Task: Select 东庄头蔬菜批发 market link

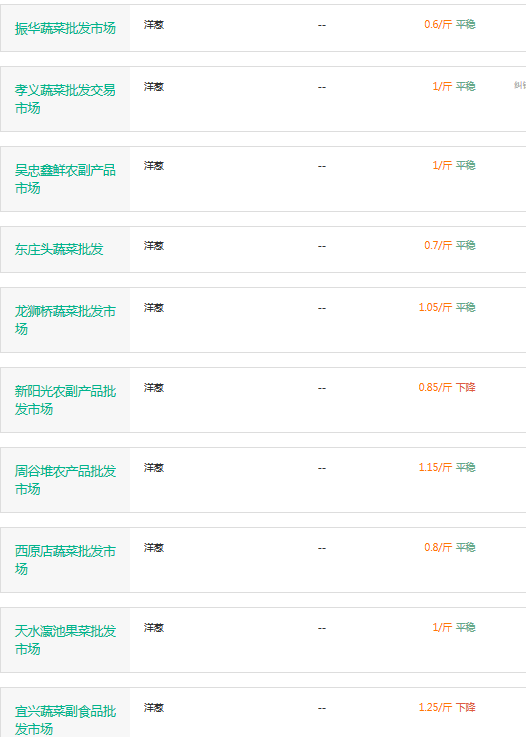Action: (x=59, y=249)
